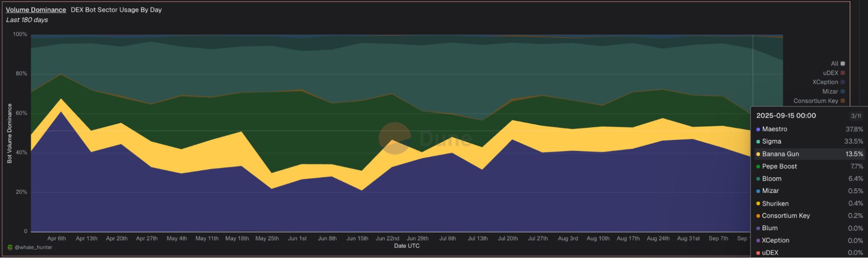Click the Sep 7th x-axis label

tap(718, 238)
